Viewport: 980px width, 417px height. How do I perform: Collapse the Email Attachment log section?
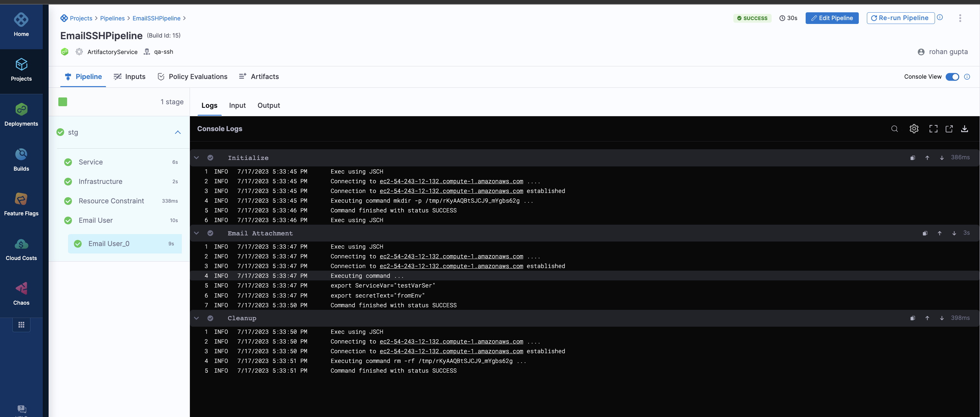pyautogui.click(x=196, y=233)
